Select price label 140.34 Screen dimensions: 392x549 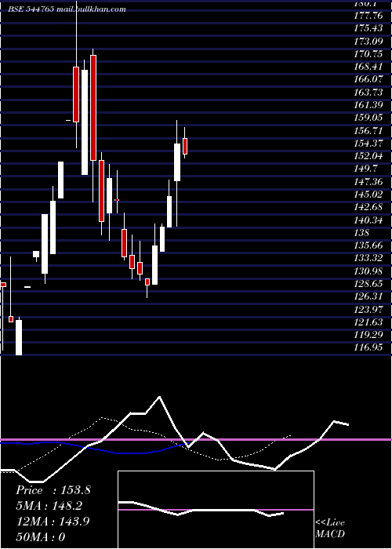[x=368, y=220]
